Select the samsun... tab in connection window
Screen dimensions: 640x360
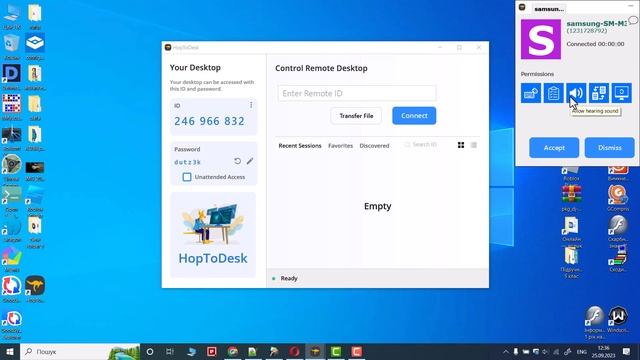(x=549, y=9)
